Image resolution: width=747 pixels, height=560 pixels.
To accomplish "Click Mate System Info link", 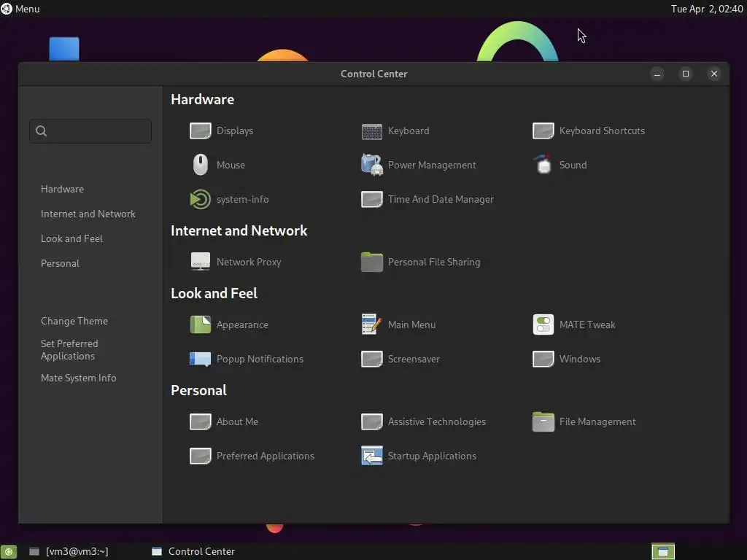I will 79,378.
